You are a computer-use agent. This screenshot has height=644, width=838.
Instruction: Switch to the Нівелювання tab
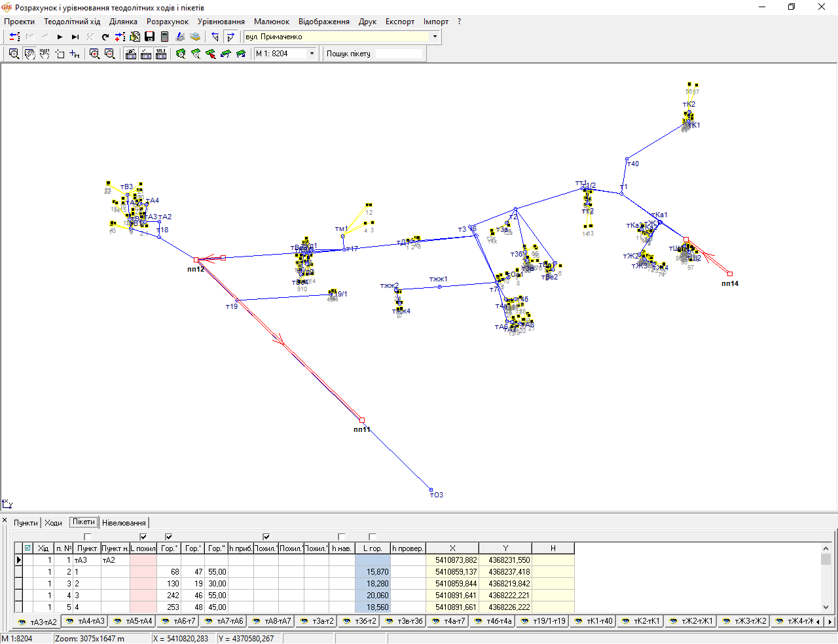tap(124, 522)
